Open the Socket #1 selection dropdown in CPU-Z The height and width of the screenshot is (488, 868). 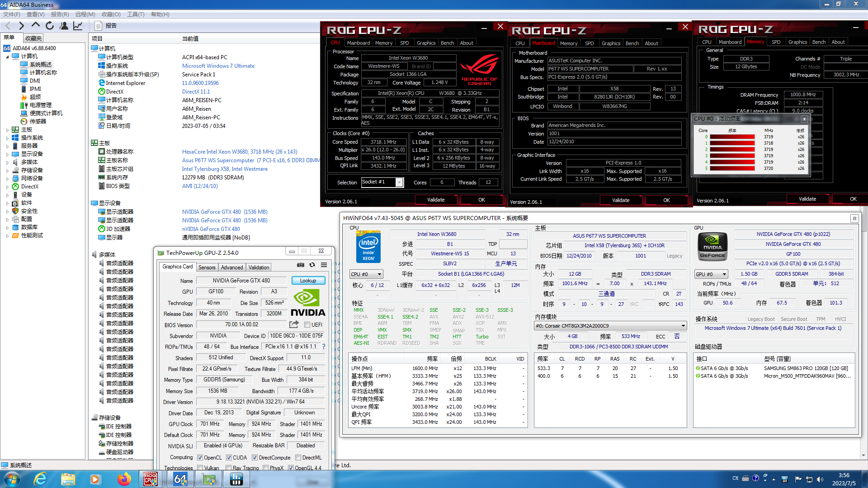(x=399, y=182)
